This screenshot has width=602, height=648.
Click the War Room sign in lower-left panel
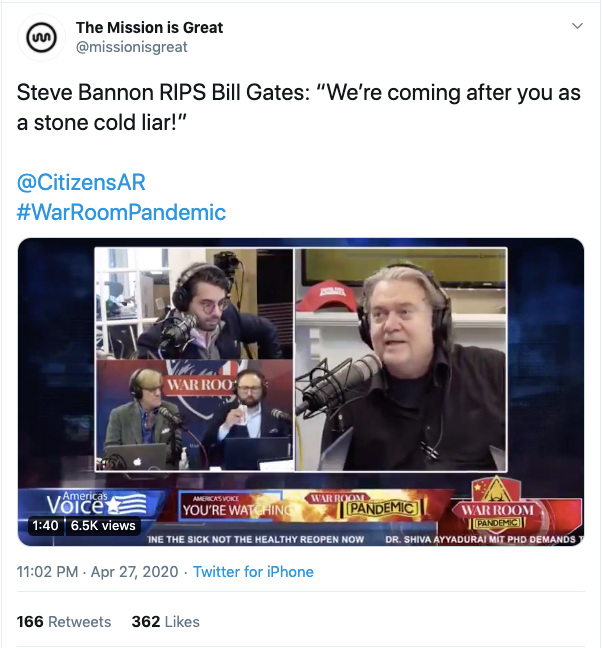(200, 385)
